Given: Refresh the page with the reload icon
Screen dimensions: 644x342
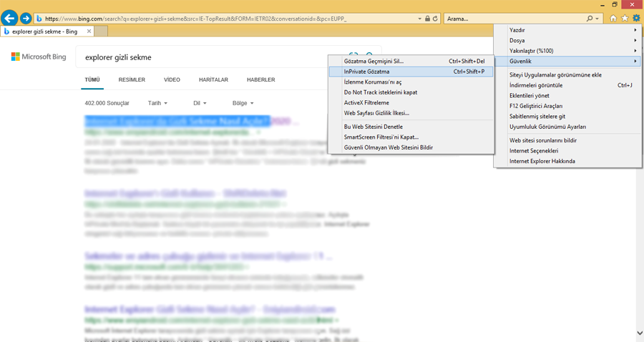Looking at the screenshot, I should 435,19.
